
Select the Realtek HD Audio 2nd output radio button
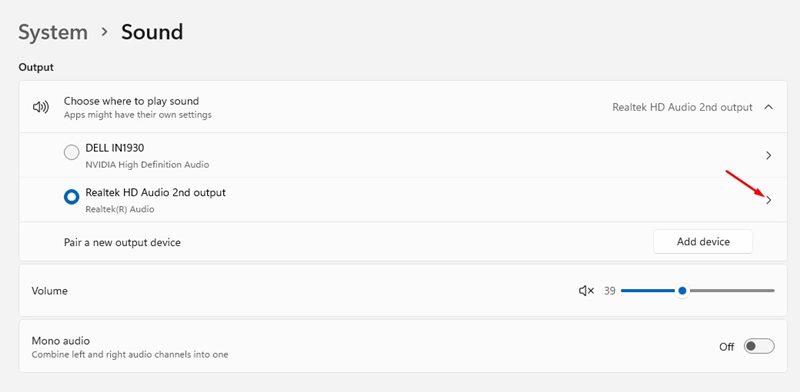[71, 197]
